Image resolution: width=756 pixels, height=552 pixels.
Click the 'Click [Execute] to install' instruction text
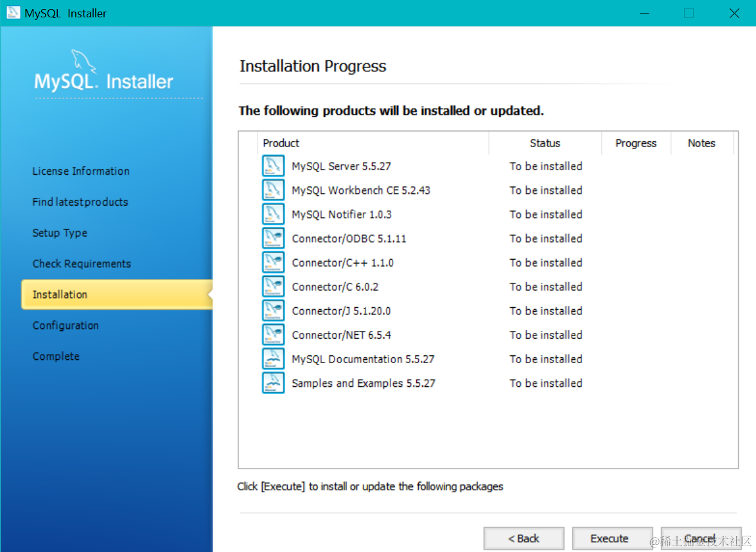pyautogui.click(x=370, y=486)
